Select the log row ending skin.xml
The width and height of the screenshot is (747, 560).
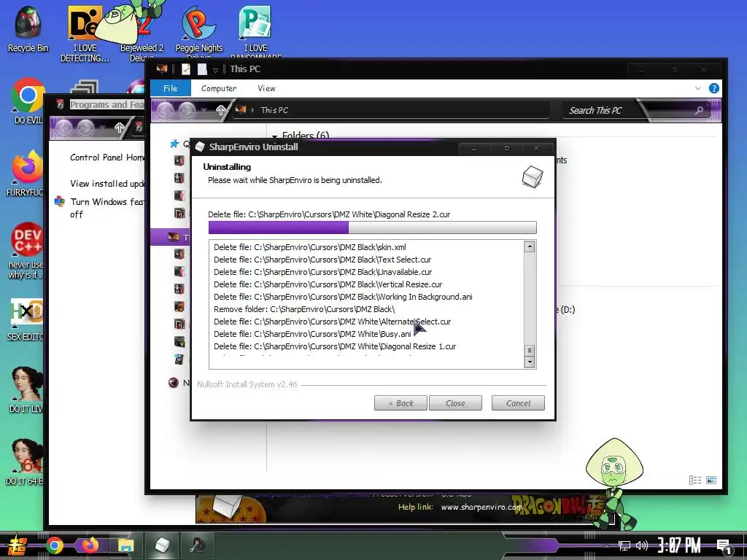point(309,247)
